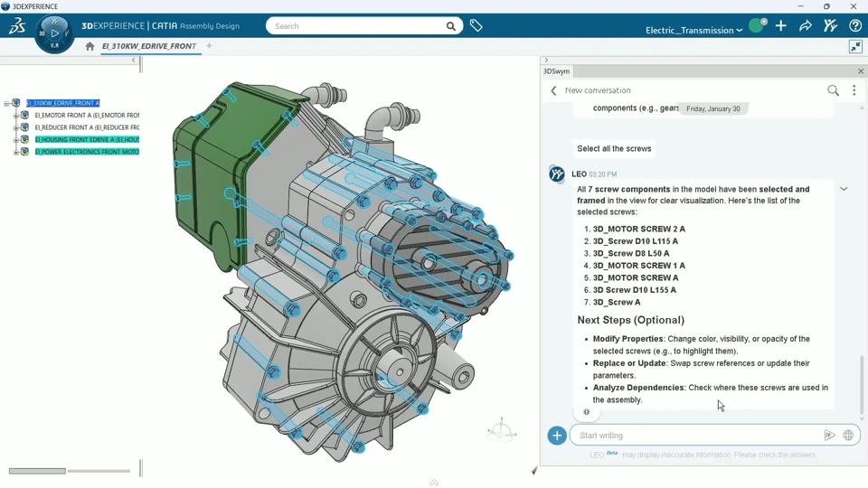Screen dimensions: 868x488
Task: Click the blue plus attach button
Action: point(557,436)
